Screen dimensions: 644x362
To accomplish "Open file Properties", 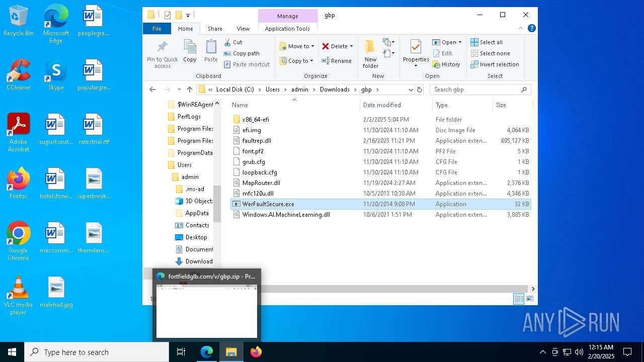I will pyautogui.click(x=416, y=53).
